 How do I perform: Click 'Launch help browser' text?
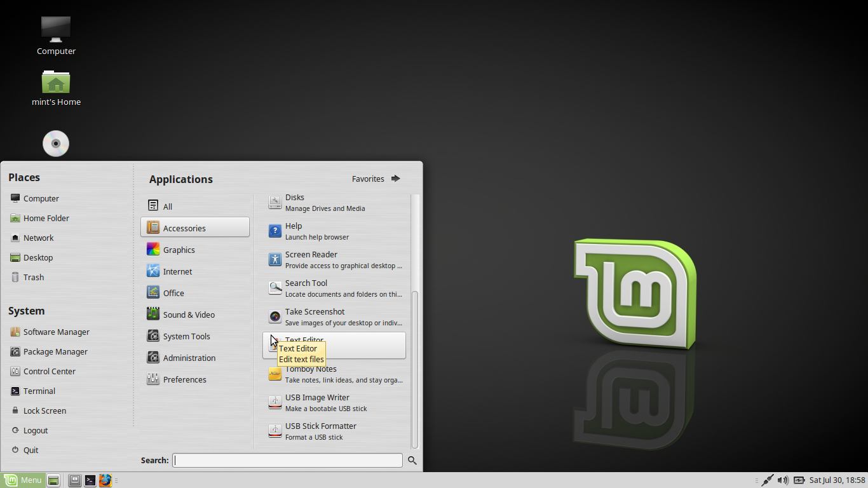[317, 237]
